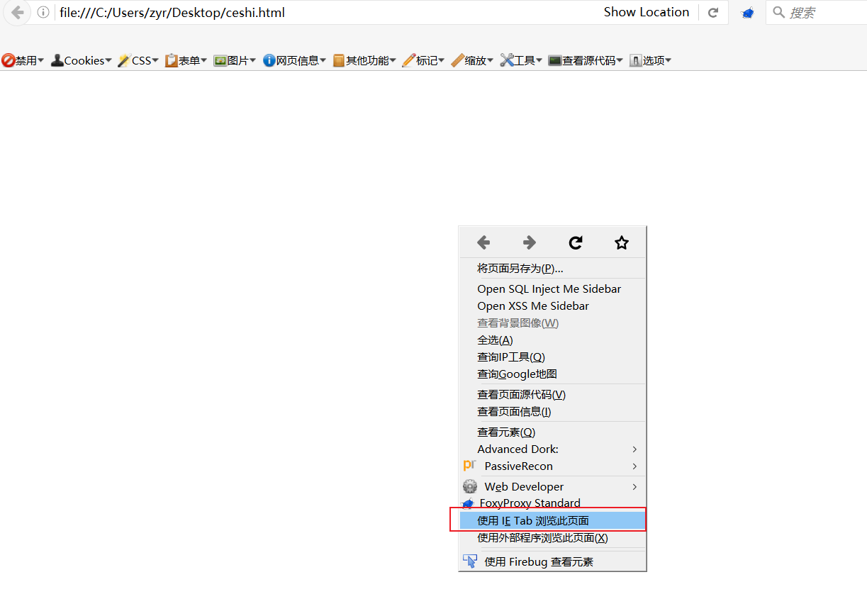Click the Show Location button
This screenshot has height=616, width=867.
[647, 12]
